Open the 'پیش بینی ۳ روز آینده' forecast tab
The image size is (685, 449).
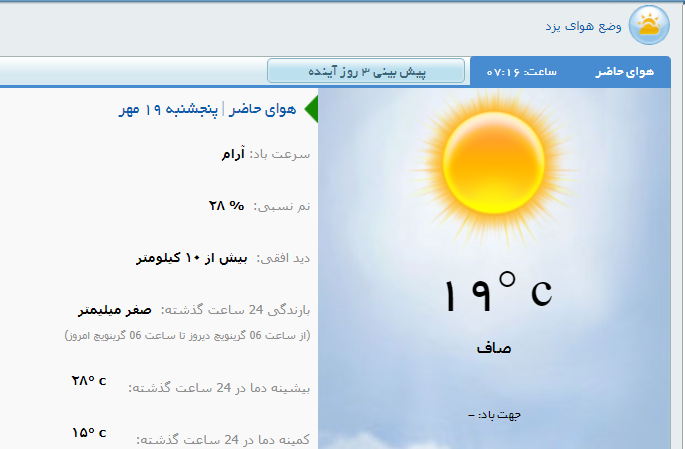[x=366, y=72]
